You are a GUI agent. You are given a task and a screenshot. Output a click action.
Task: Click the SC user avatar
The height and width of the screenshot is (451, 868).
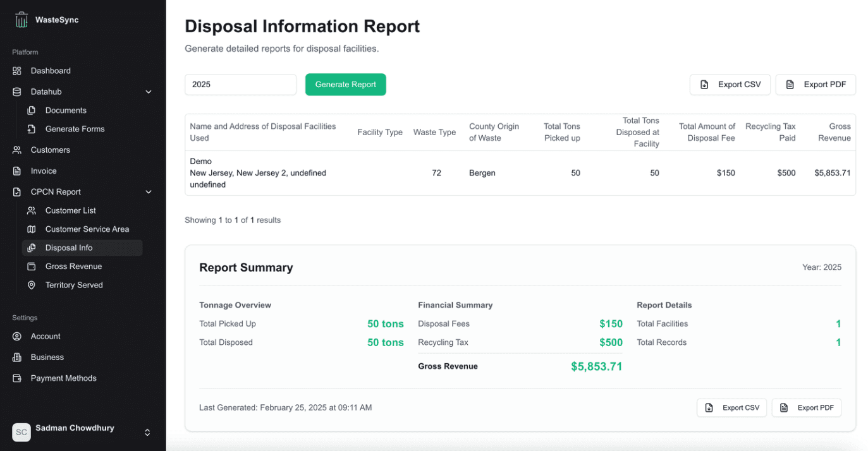(x=21, y=432)
